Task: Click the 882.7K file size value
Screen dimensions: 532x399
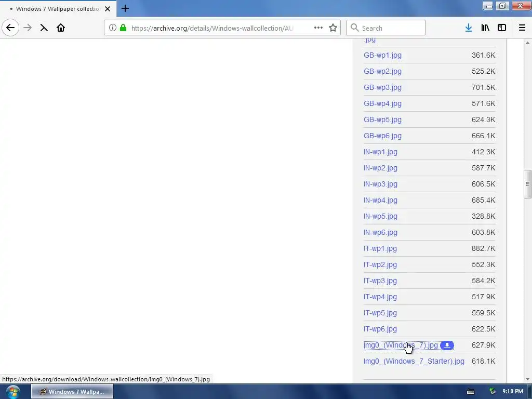Action: 483,249
